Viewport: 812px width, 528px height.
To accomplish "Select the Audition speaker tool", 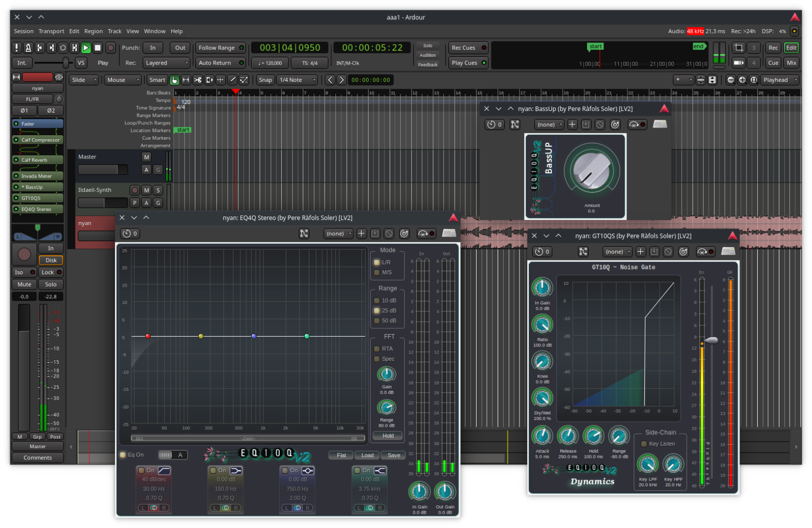I will 209,80.
